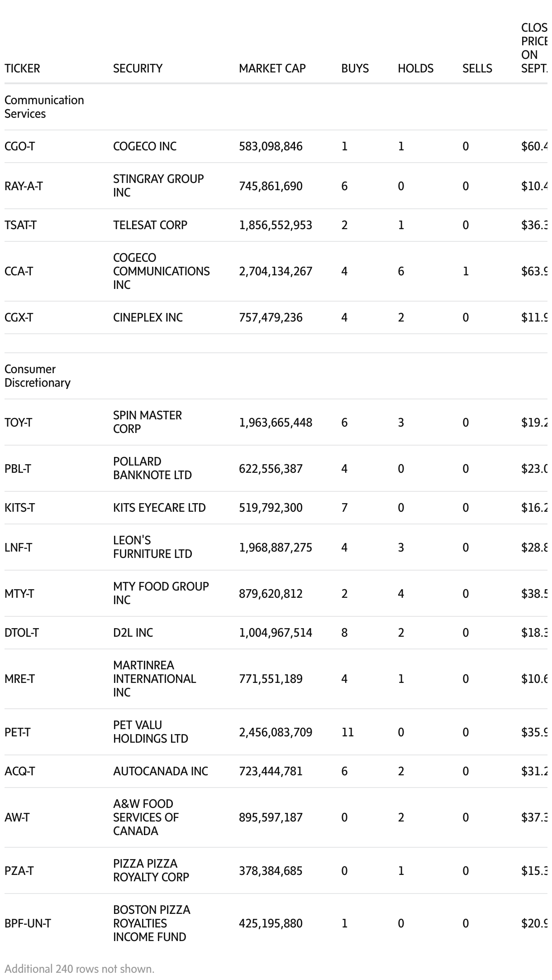The image size is (552, 980).
Task: Click the PET-T ticker
Action: click(17, 732)
